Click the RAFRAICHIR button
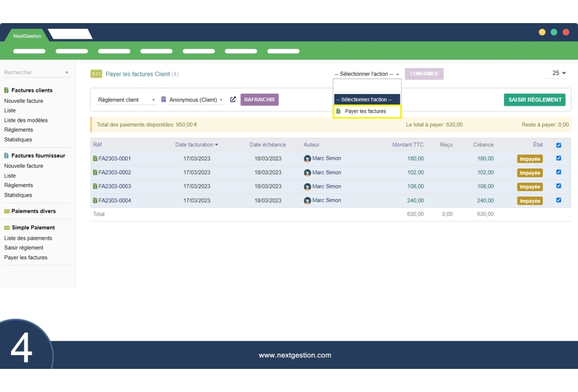Image resolution: width=578 pixels, height=392 pixels. point(259,100)
